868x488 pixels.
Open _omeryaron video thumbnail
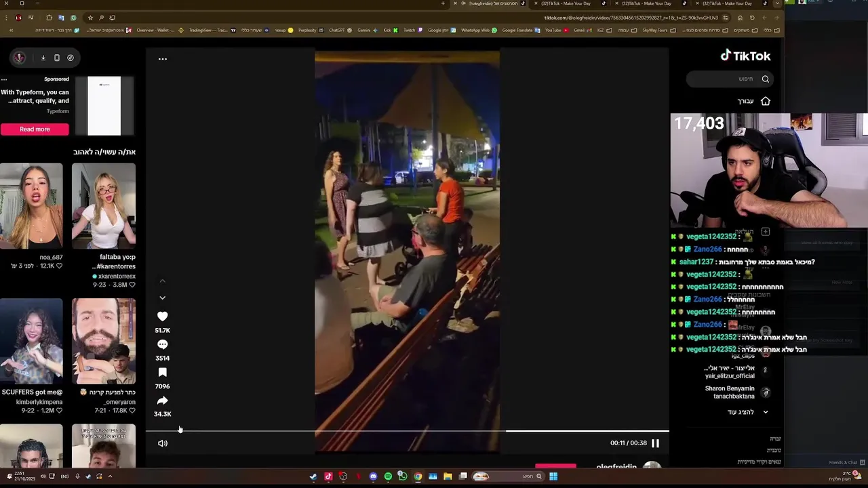coord(104,341)
